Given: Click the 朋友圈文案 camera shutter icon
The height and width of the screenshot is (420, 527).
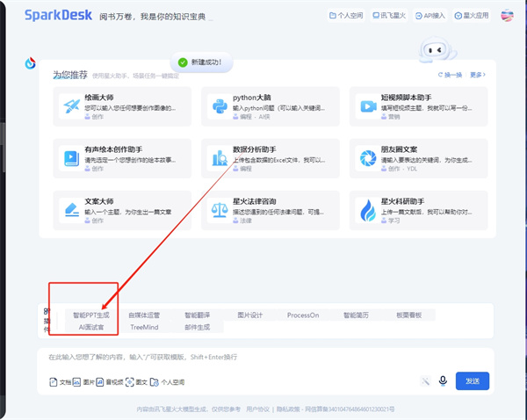Looking at the screenshot, I should (368, 158).
